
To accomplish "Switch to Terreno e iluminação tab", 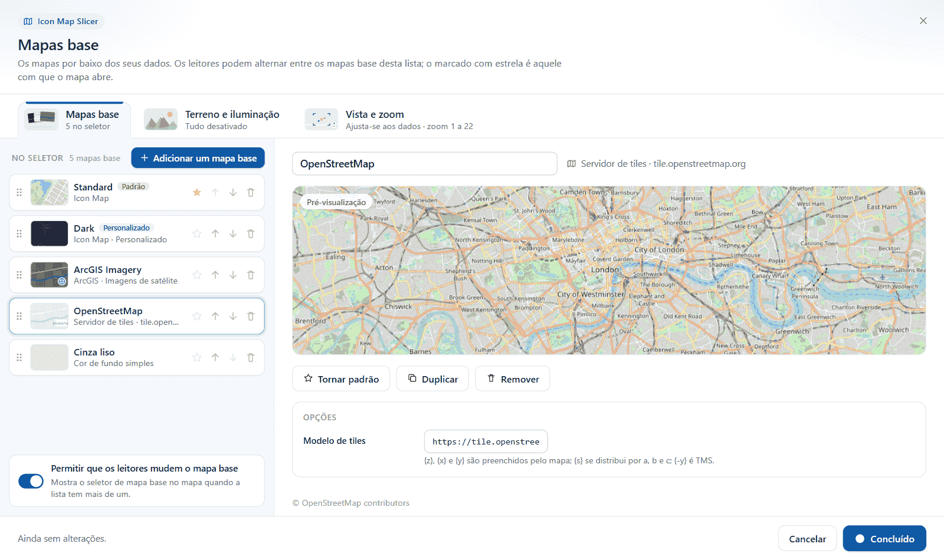I will tap(212, 120).
